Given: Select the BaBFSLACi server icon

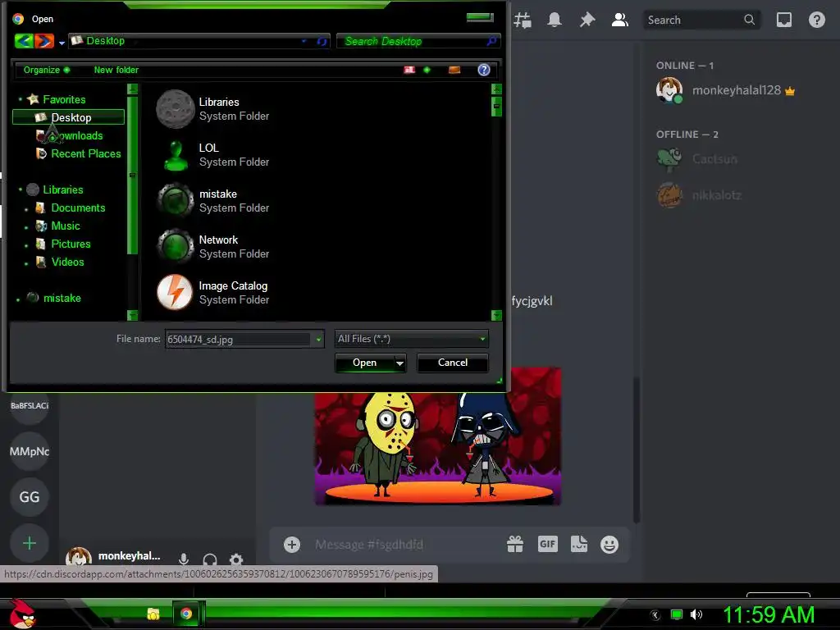Looking at the screenshot, I should pyautogui.click(x=30, y=405).
